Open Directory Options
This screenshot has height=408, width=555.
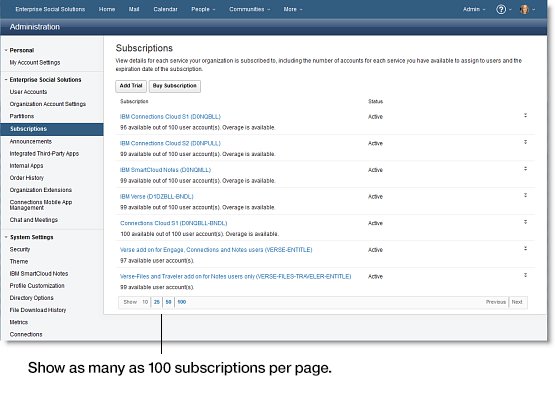32,298
